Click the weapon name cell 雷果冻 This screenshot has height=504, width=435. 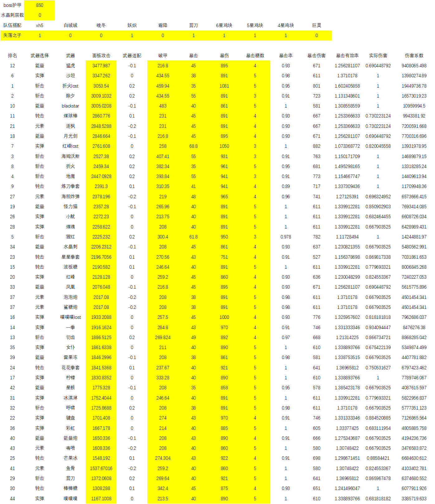click(x=70, y=358)
